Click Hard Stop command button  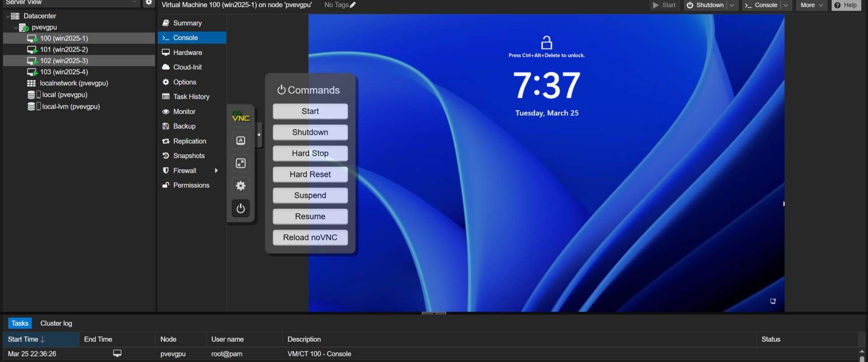[310, 153]
